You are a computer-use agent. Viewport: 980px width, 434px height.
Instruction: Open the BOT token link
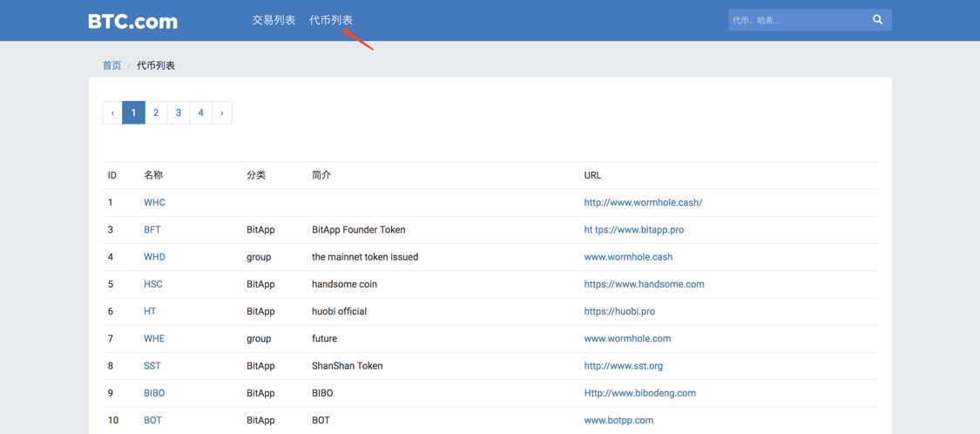click(152, 420)
